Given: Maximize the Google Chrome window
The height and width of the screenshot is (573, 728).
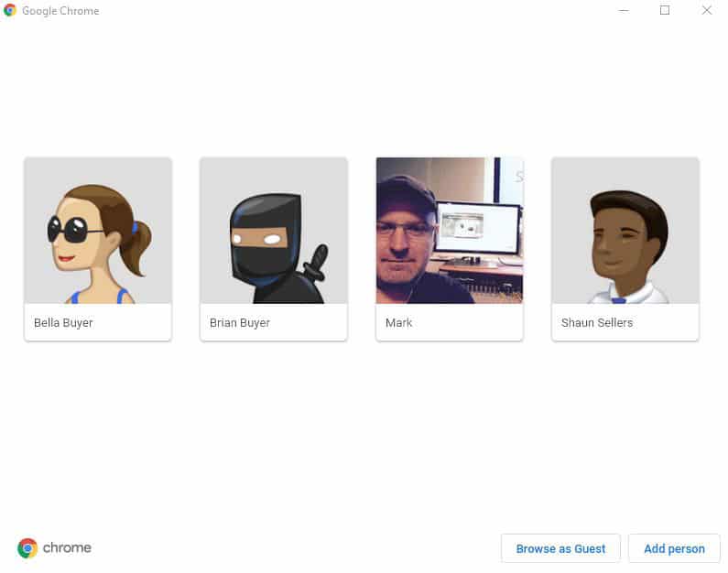Looking at the screenshot, I should [665, 10].
